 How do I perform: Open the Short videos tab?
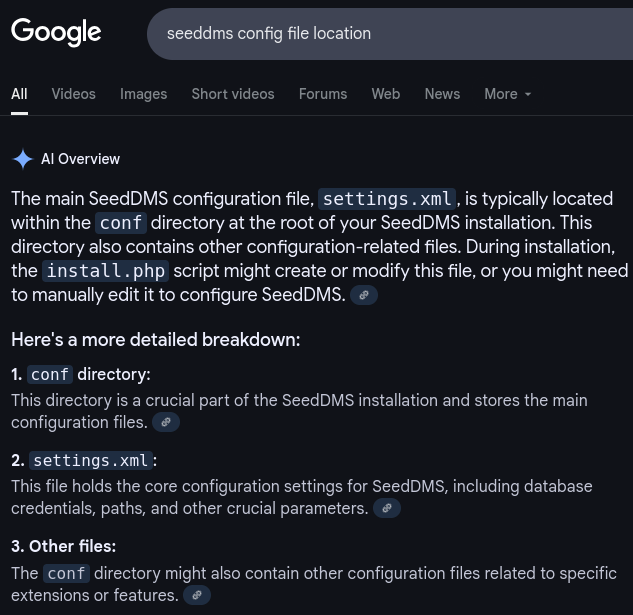(232, 94)
